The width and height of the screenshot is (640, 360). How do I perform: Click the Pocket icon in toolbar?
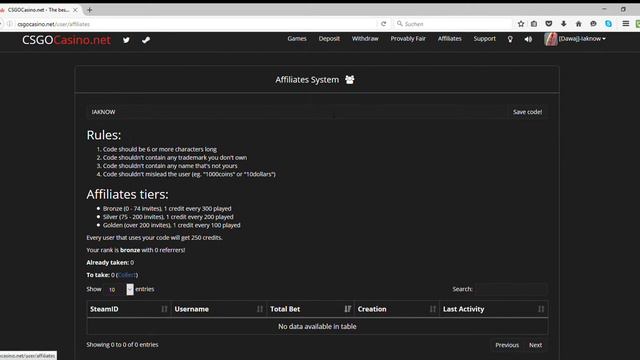(549, 24)
